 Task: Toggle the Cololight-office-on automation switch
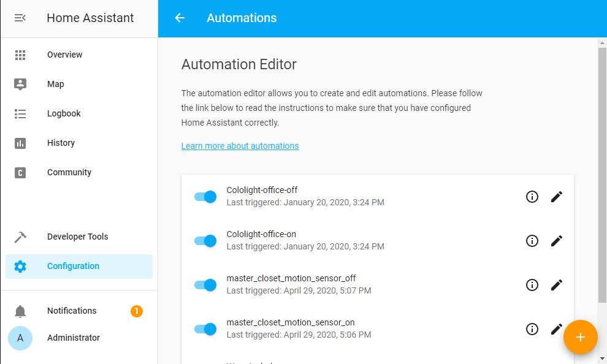205,241
